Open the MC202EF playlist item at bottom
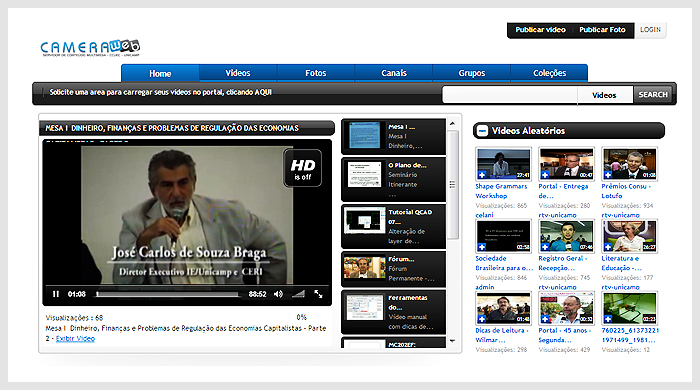 point(393,343)
